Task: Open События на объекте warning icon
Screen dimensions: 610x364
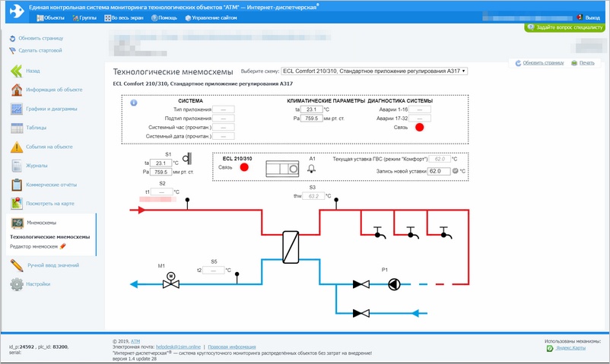Action: click(x=16, y=147)
